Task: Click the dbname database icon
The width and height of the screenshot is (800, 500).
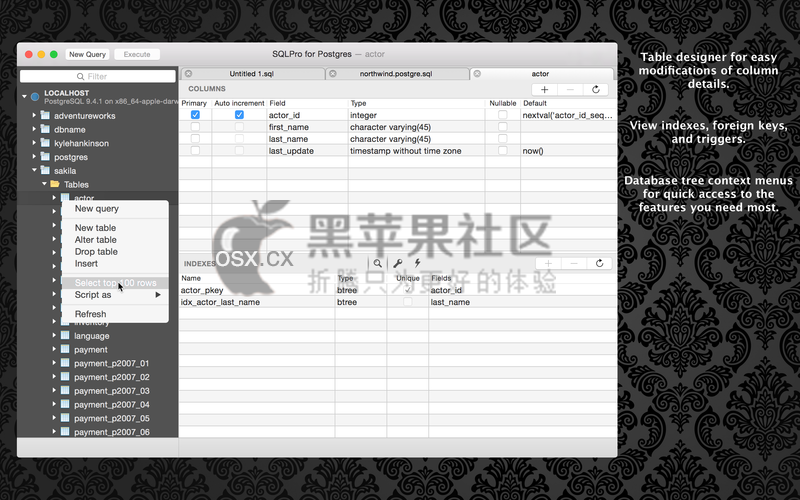Action: tap(45, 129)
